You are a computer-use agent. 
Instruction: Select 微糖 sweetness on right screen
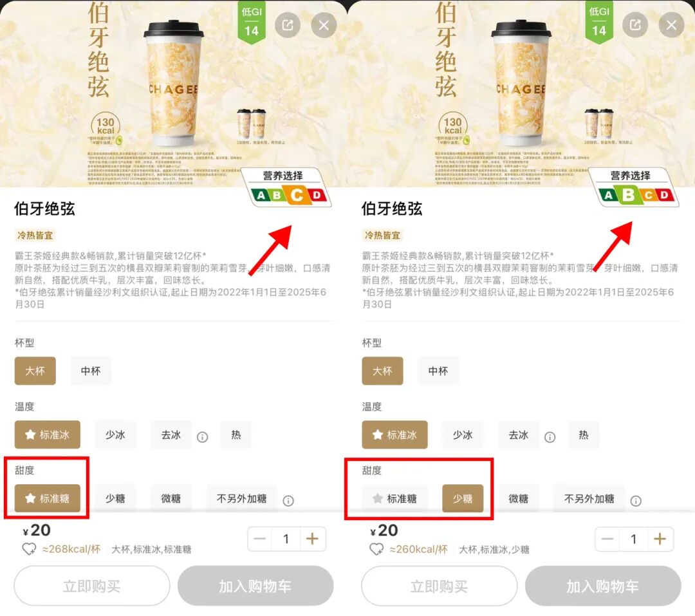(518, 498)
